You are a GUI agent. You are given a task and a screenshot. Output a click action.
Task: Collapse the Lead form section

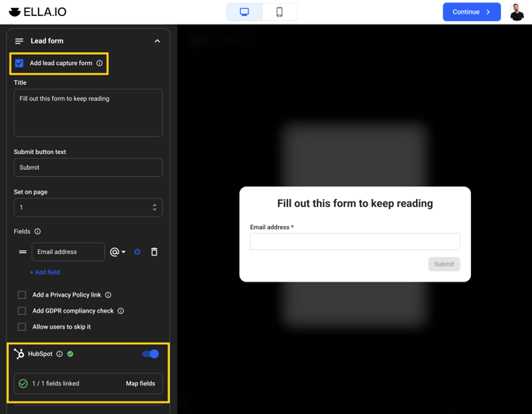(157, 41)
